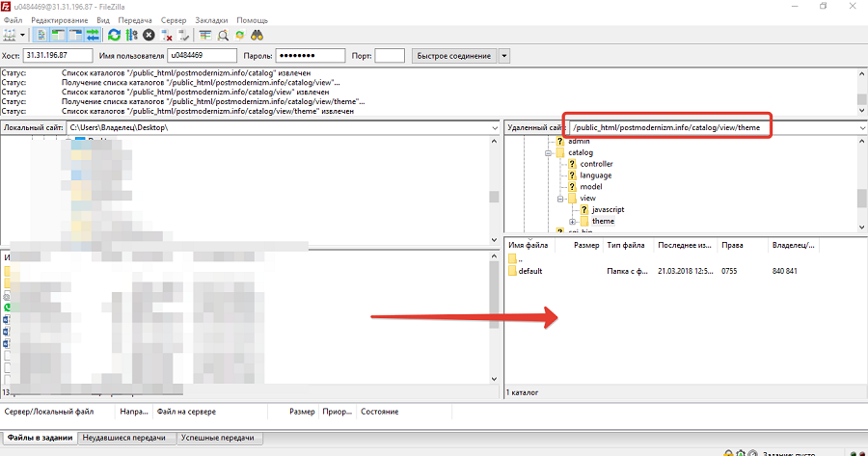Select the catalog folder in remote tree
Viewport: 868px width, 456px height.
click(581, 152)
